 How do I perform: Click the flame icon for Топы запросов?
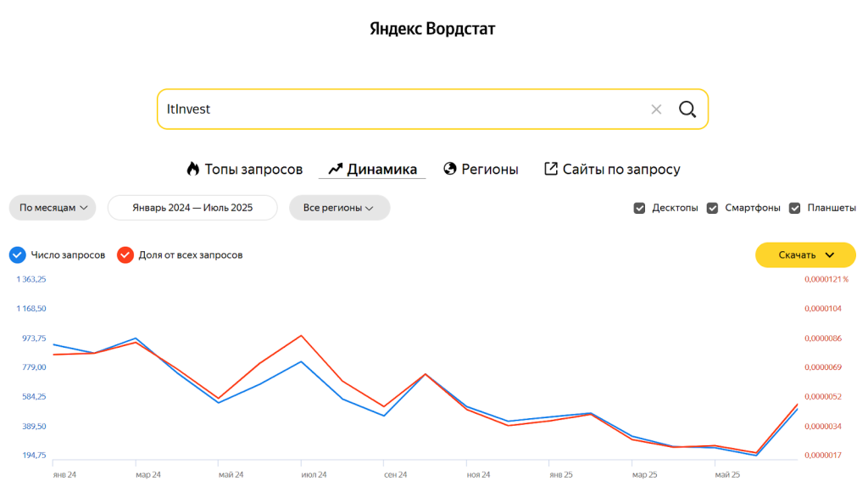[192, 169]
